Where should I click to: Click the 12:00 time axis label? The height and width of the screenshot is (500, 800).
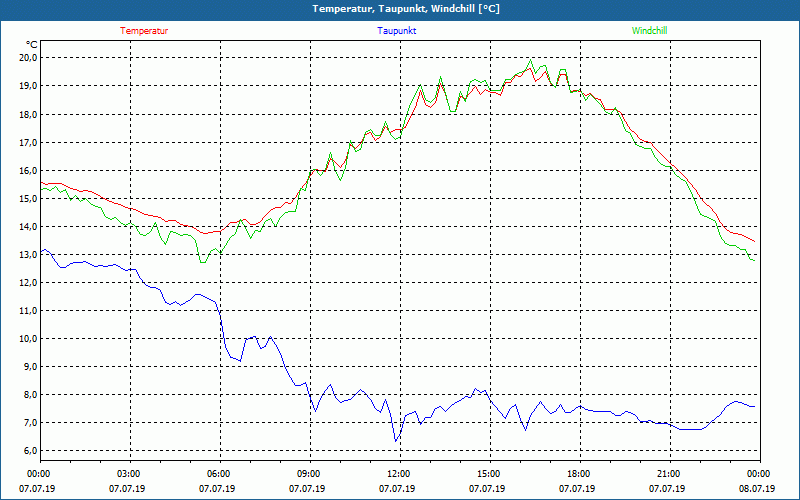tap(400, 474)
